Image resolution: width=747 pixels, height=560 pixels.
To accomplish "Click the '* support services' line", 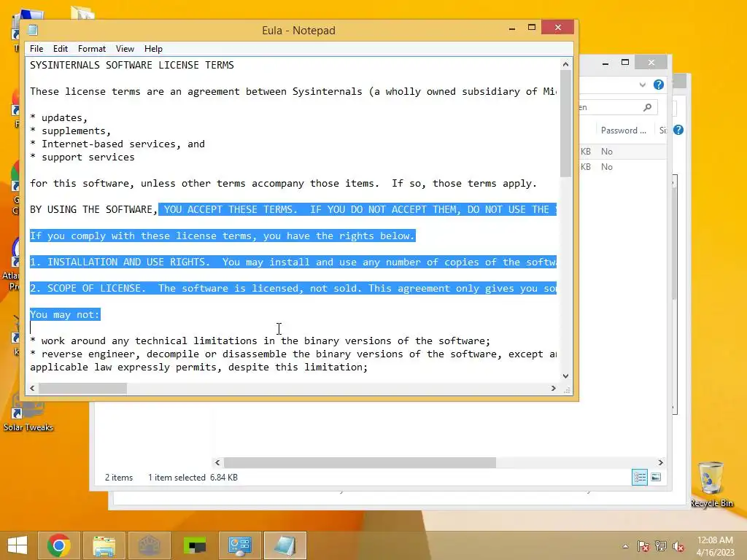I will 82,157.
